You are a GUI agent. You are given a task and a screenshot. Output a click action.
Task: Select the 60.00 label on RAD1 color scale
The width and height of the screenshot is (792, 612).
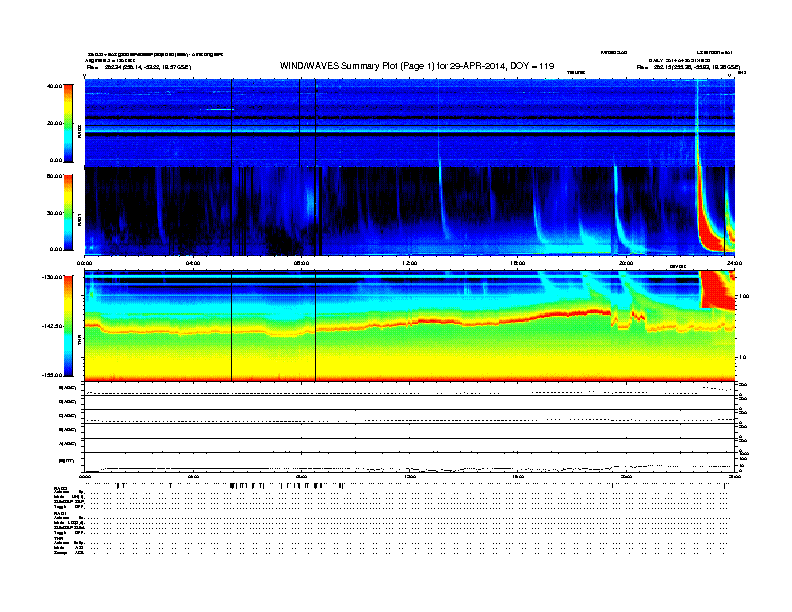pos(54,176)
